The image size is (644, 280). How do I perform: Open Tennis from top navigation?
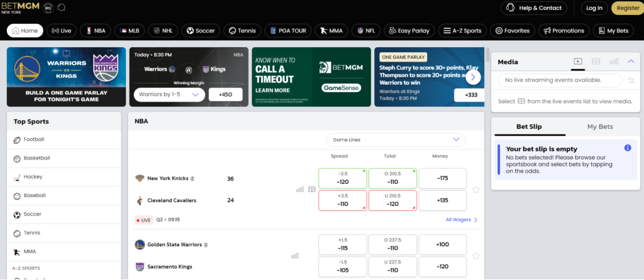click(x=242, y=31)
